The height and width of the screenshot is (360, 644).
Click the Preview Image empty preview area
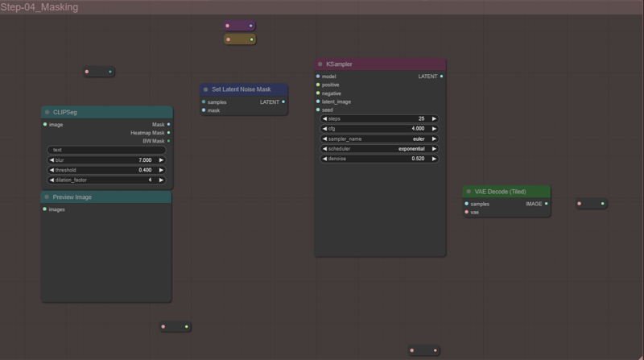coord(106,258)
